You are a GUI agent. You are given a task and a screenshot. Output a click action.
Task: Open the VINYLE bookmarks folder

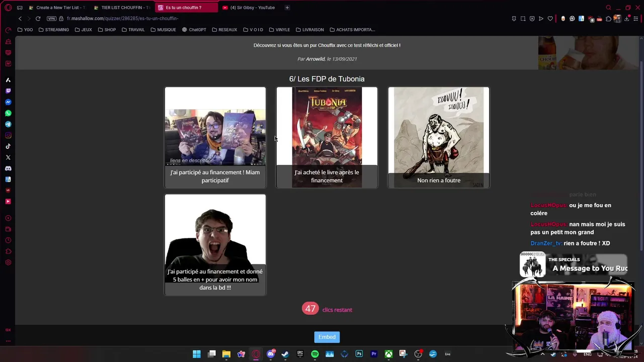pyautogui.click(x=280, y=30)
